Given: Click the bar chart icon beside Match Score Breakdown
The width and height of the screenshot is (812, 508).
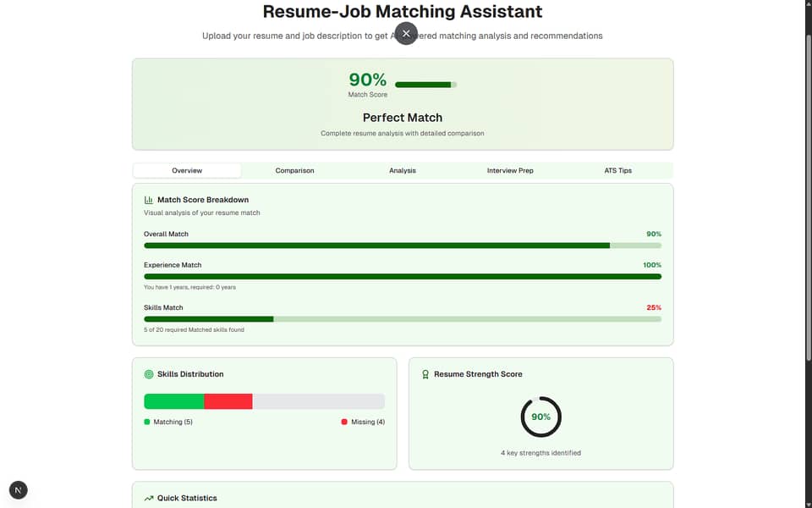Looking at the screenshot, I should coord(149,200).
